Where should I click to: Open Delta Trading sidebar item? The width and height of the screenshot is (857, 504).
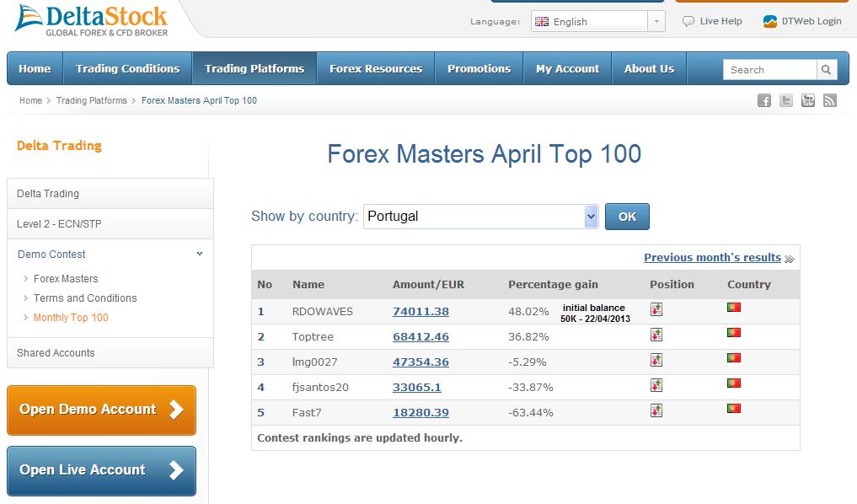110,194
